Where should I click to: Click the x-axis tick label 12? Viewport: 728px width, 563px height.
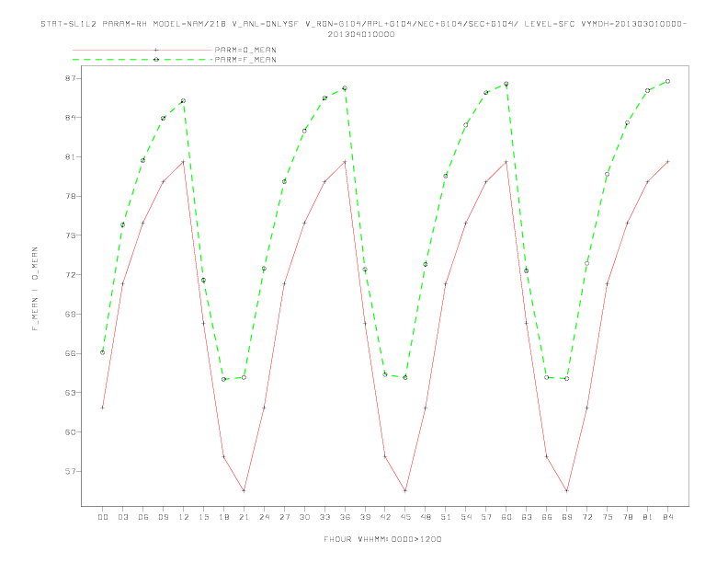click(184, 517)
